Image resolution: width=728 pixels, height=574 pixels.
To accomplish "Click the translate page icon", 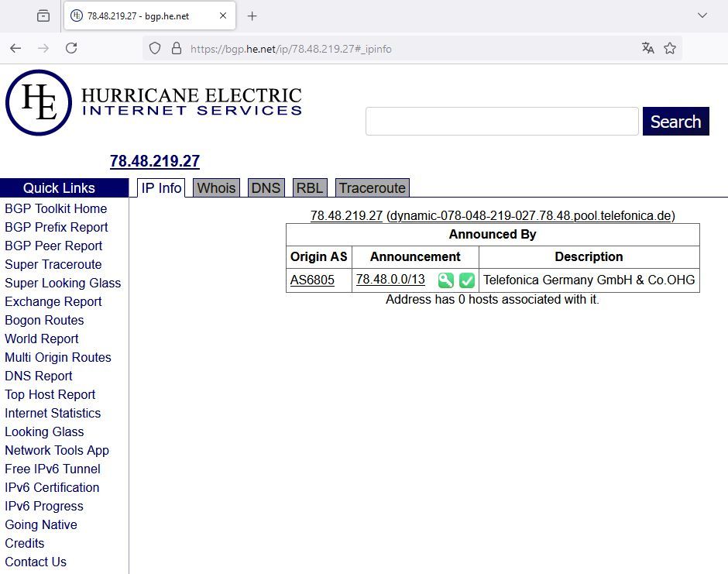I will pos(648,48).
